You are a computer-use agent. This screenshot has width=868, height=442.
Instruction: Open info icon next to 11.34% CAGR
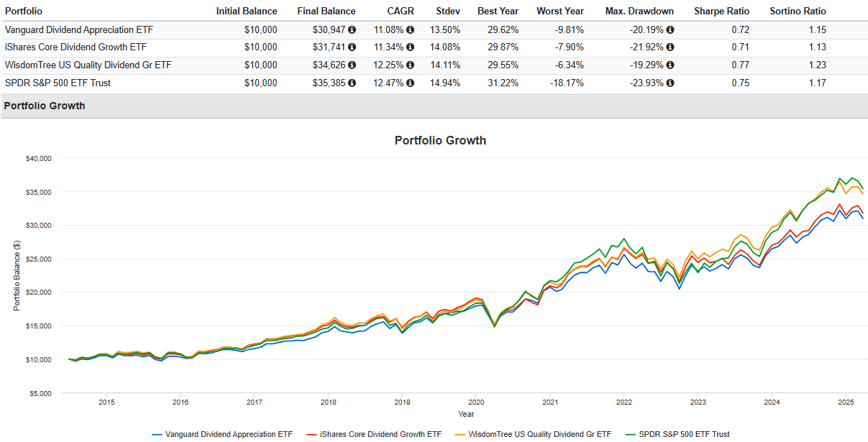point(410,47)
